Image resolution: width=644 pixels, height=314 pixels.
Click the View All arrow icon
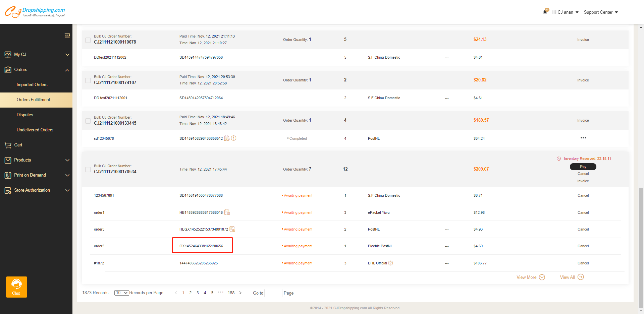(x=581, y=277)
